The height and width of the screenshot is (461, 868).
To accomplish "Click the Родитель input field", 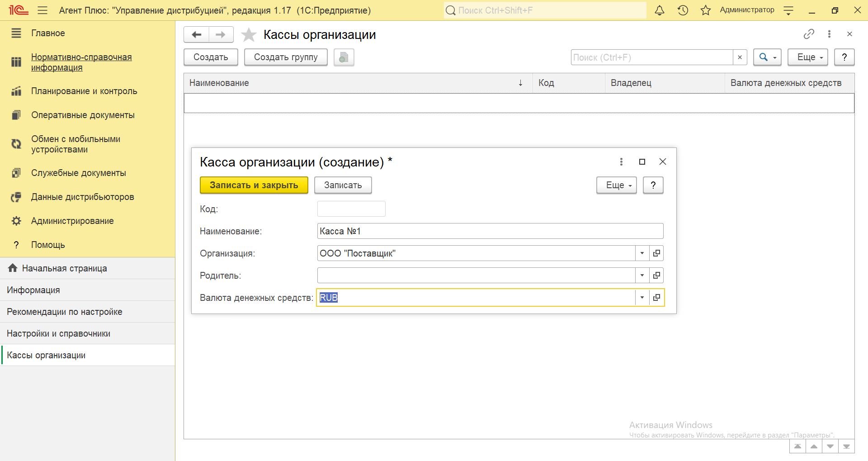I will (x=476, y=276).
